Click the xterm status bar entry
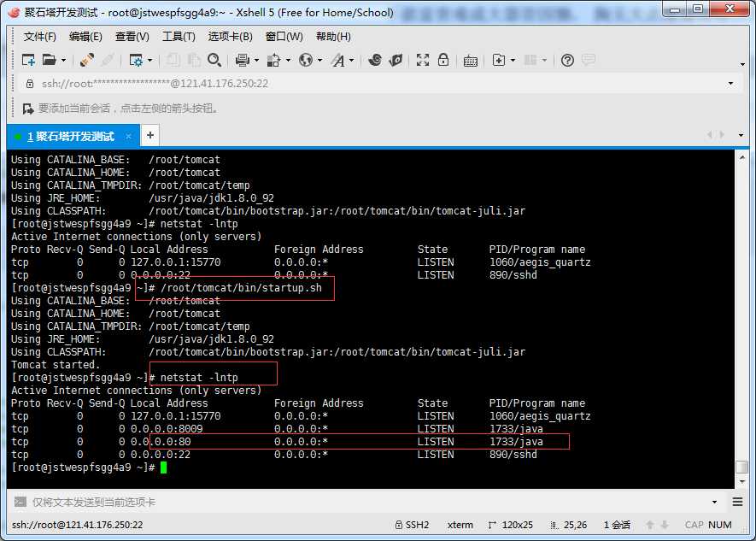756x541 pixels. pos(460,525)
